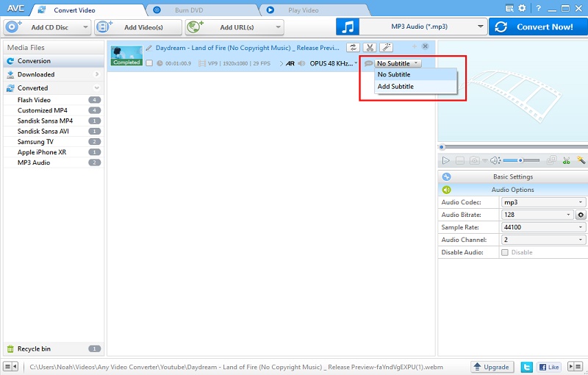Select Samsung TV in the Converted list

tap(54, 142)
